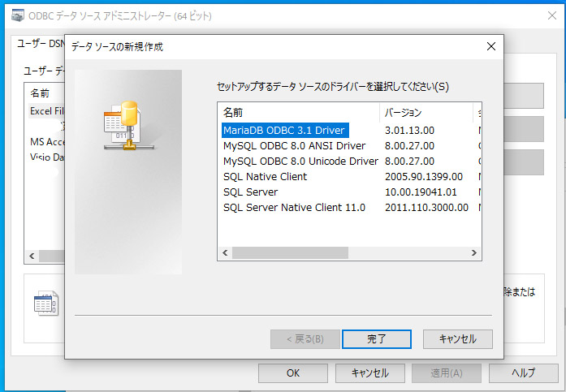The height and width of the screenshot is (392, 566).
Task: Click version 2005.90.1399.00 cell
Action: [x=424, y=177]
